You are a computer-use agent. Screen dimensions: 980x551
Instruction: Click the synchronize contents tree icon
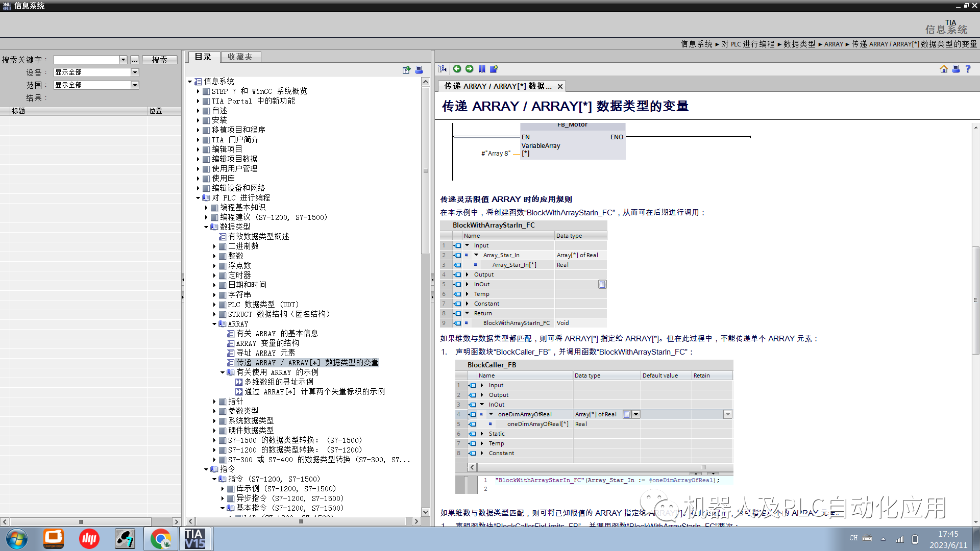tap(443, 69)
